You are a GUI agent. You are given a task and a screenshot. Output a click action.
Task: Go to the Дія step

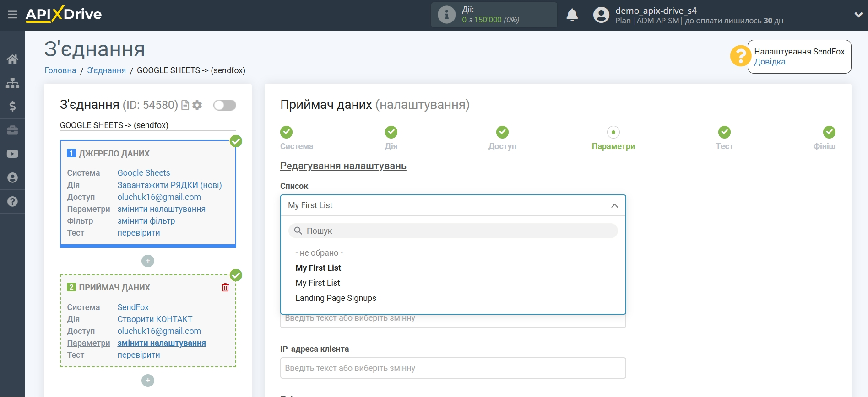(391, 132)
